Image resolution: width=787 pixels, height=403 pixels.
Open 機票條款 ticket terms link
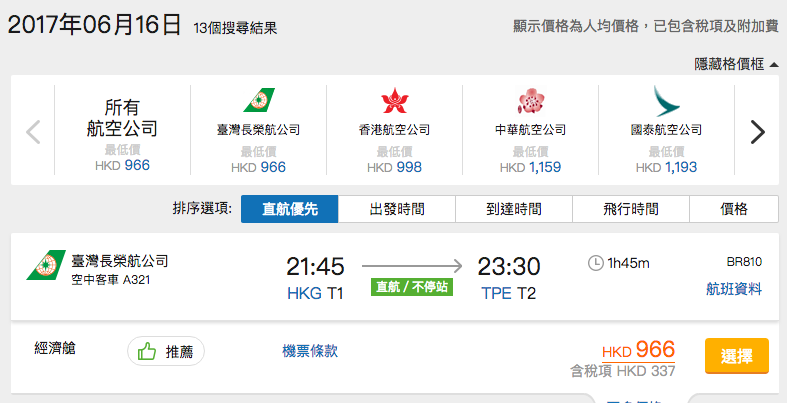coord(310,351)
